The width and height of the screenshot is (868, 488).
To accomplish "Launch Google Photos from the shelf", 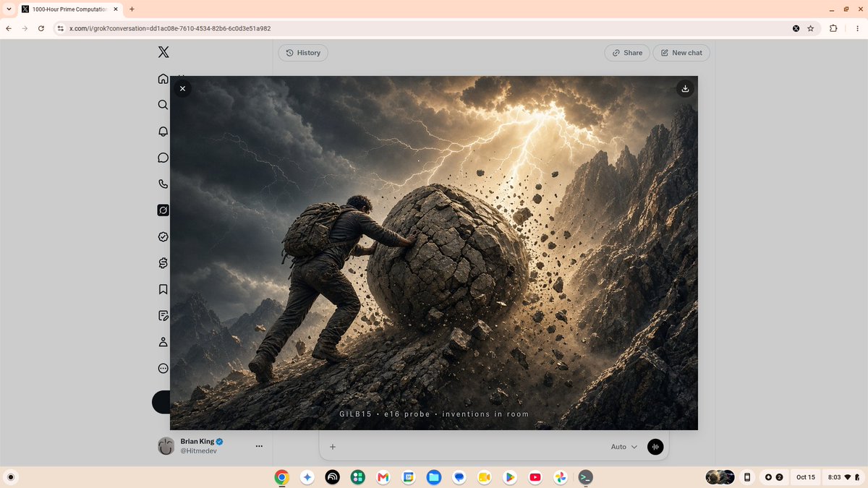I will [x=560, y=477].
